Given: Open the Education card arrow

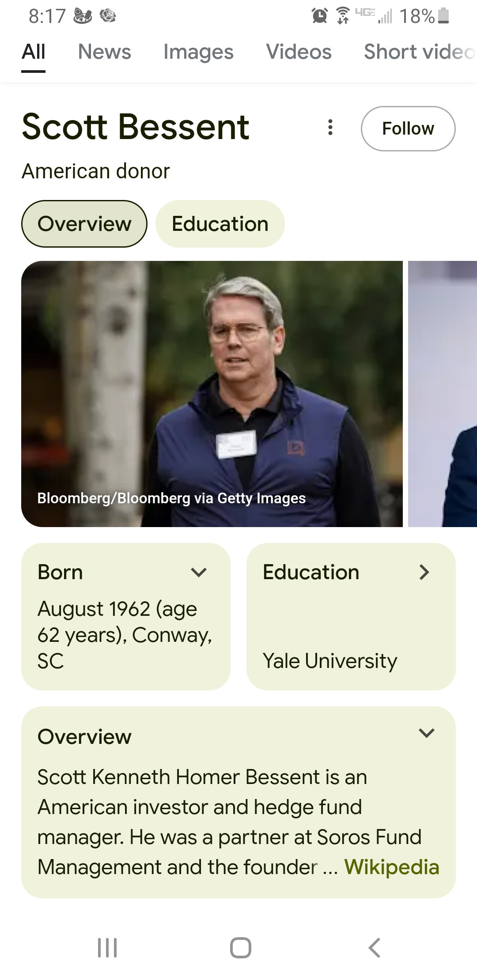Looking at the screenshot, I should [x=424, y=573].
